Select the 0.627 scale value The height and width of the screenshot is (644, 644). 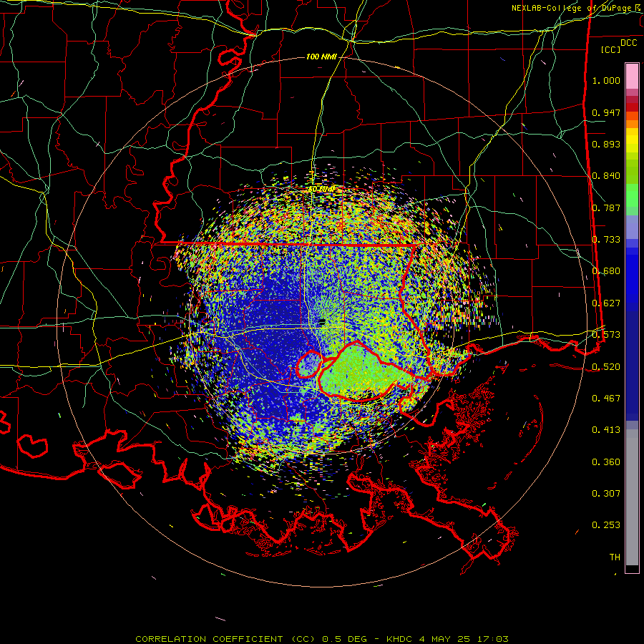(x=606, y=303)
